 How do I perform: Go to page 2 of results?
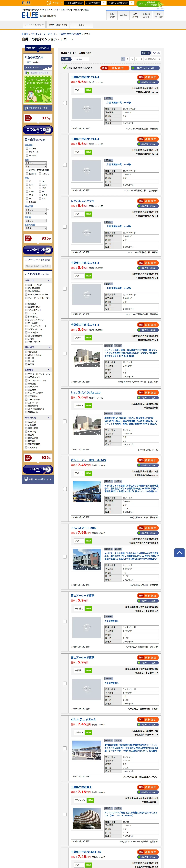128,59
